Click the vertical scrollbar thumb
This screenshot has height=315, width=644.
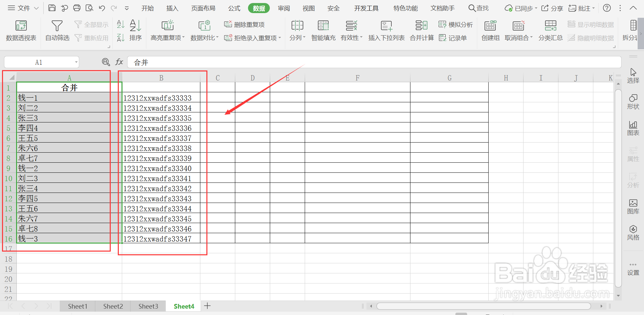pos(618,188)
